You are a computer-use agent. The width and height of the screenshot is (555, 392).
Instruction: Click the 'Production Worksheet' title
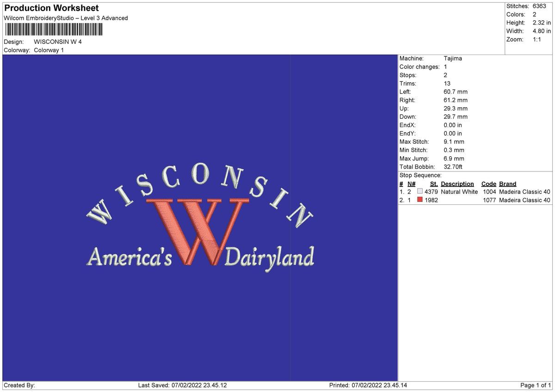pyautogui.click(x=51, y=8)
